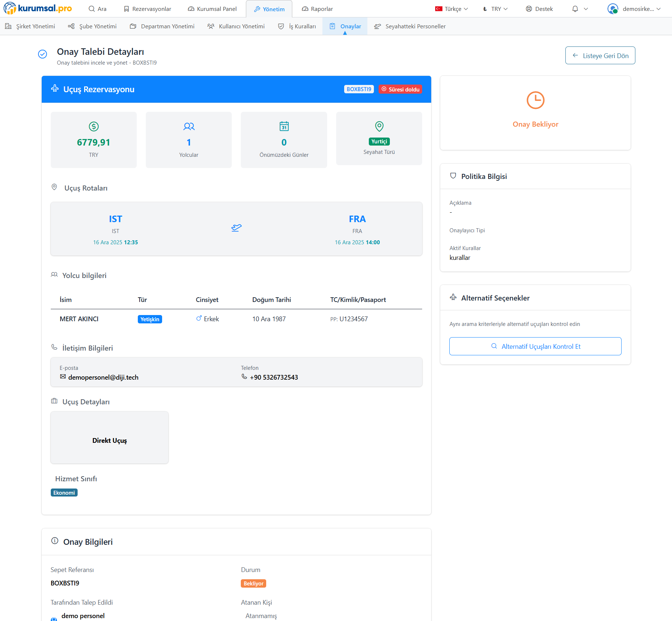Viewport: 672px width, 621px height.
Task: Open Şirket Yönetimi submenu
Action: (30, 26)
